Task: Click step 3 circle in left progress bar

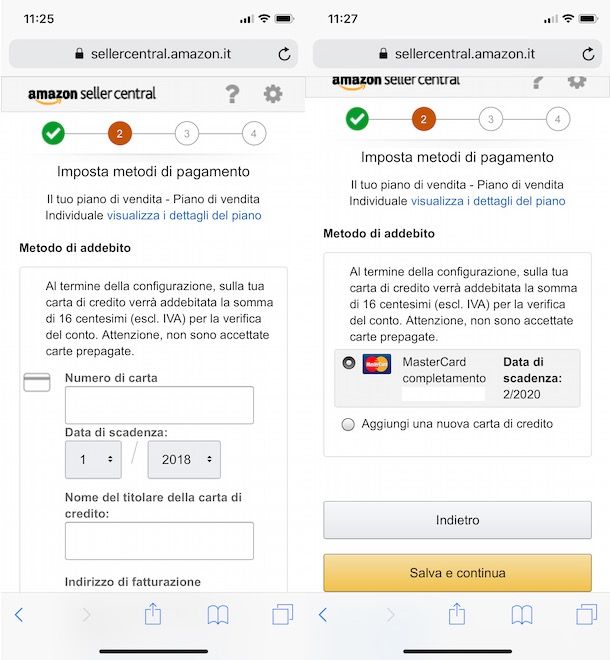Action: click(186, 133)
